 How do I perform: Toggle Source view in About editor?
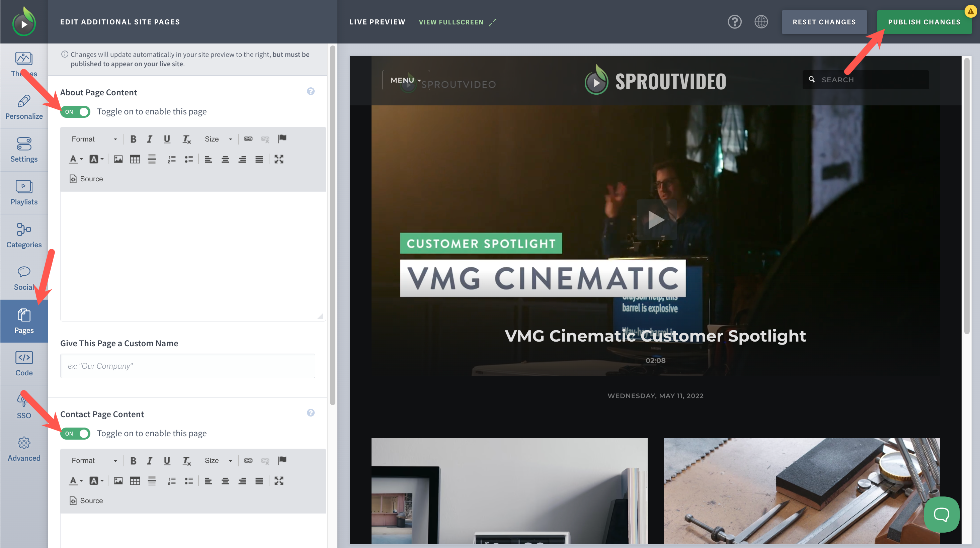(86, 179)
